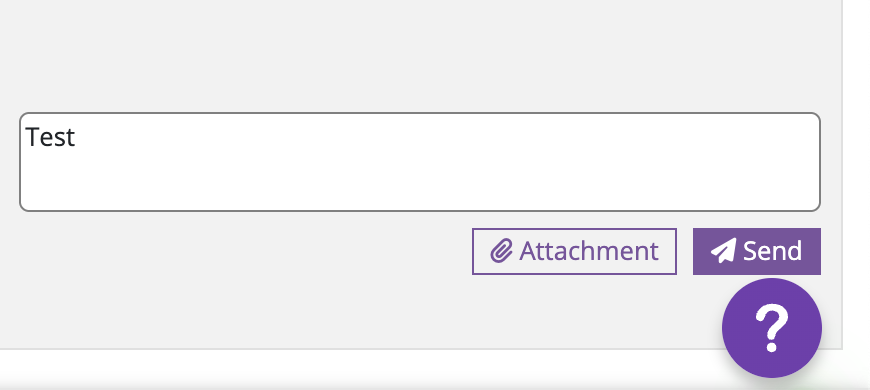Click the white question mark symbol
The width and height of the screenshot is (870, 390).
click(x=772, y=328)
